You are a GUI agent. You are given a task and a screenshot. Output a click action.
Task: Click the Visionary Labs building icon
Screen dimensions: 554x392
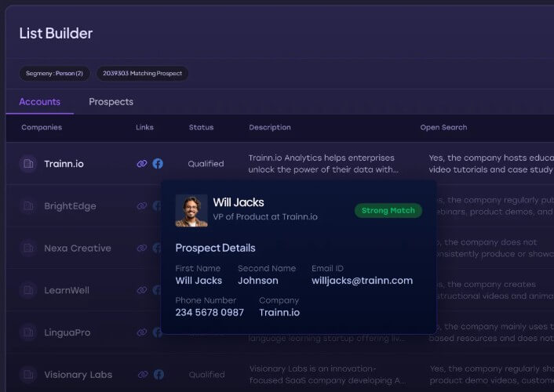(28, 374)
